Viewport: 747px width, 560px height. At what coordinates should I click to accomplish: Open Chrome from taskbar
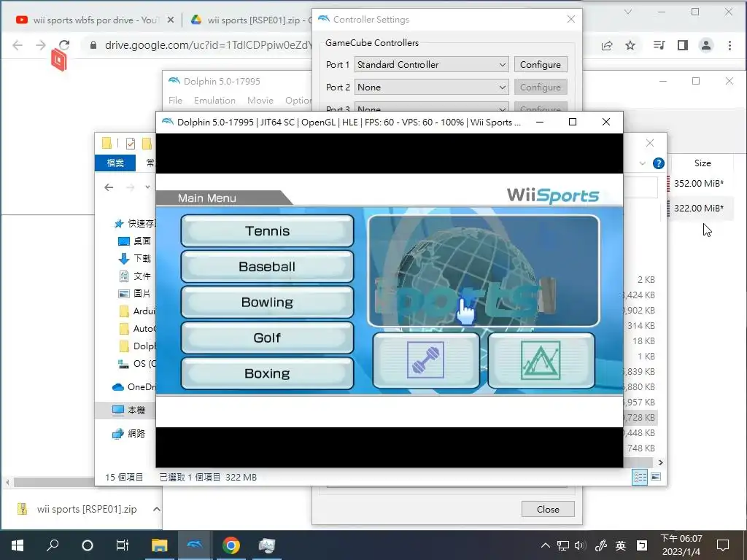tap(231, 545)
